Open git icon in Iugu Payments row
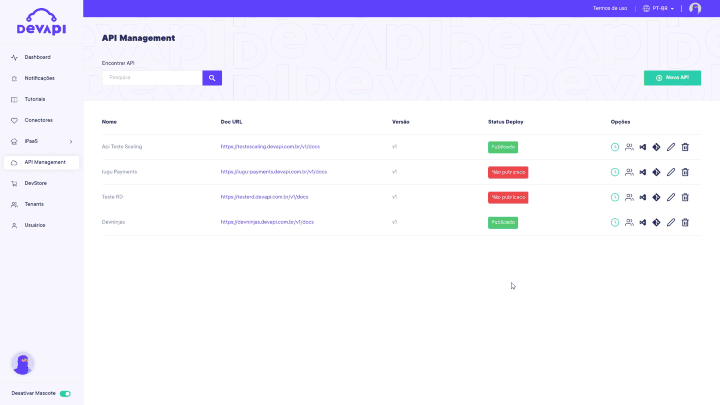 [x=657, y=172]
